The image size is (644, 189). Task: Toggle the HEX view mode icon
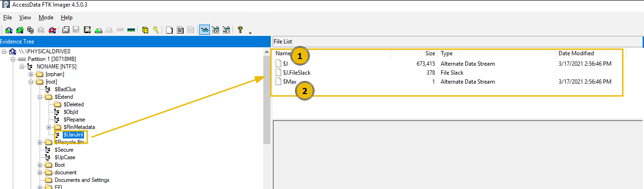click(x=226, y=30)
